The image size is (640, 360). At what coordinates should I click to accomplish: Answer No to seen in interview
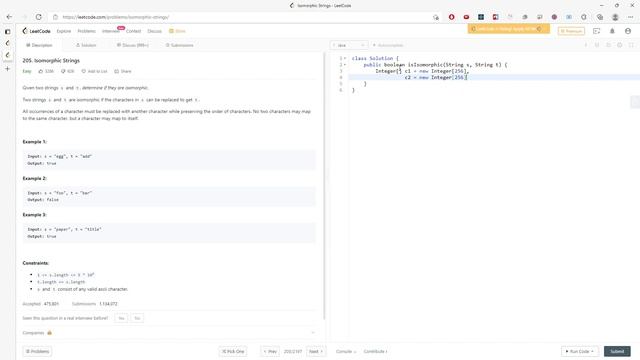tap(137, 318)
